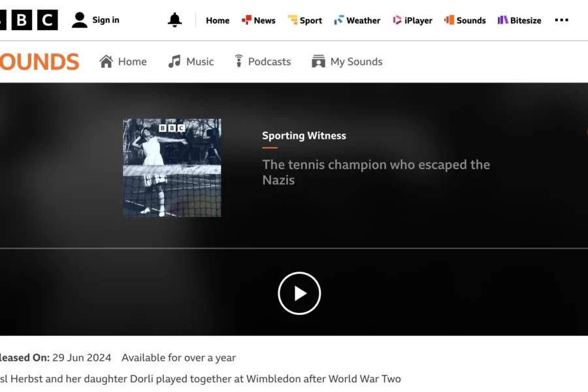Screen dimensions: 588x392
Task: Open notifications via the bell icon
Action: tap(174, 20)
